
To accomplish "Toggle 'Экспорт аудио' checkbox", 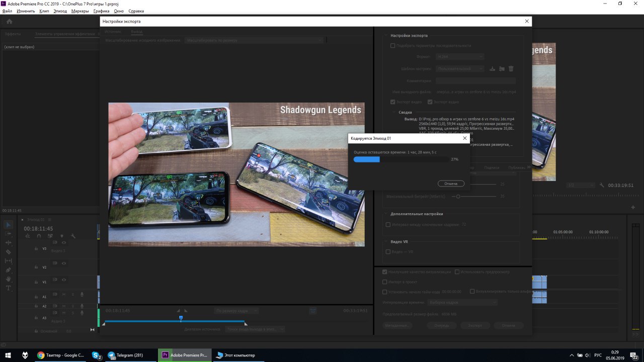I will (430, 102).
